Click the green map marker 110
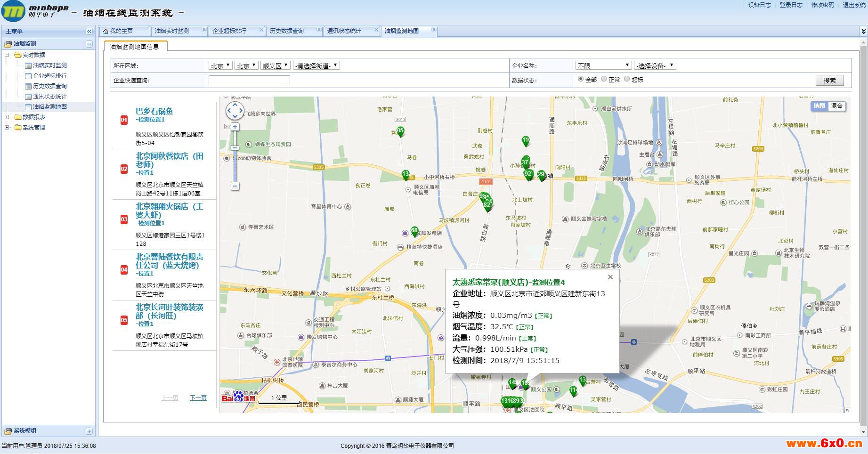 pyautogui.click(x=526, y=141)
